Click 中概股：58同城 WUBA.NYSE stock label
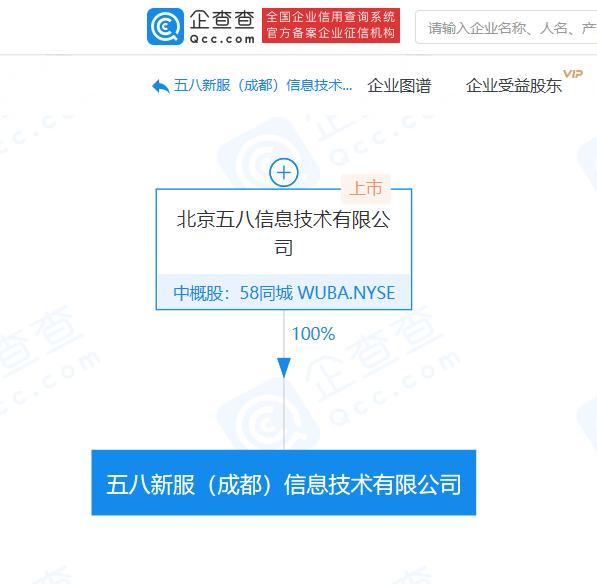The width and height of the screenshot is (597, 584). tap(284, 293)
